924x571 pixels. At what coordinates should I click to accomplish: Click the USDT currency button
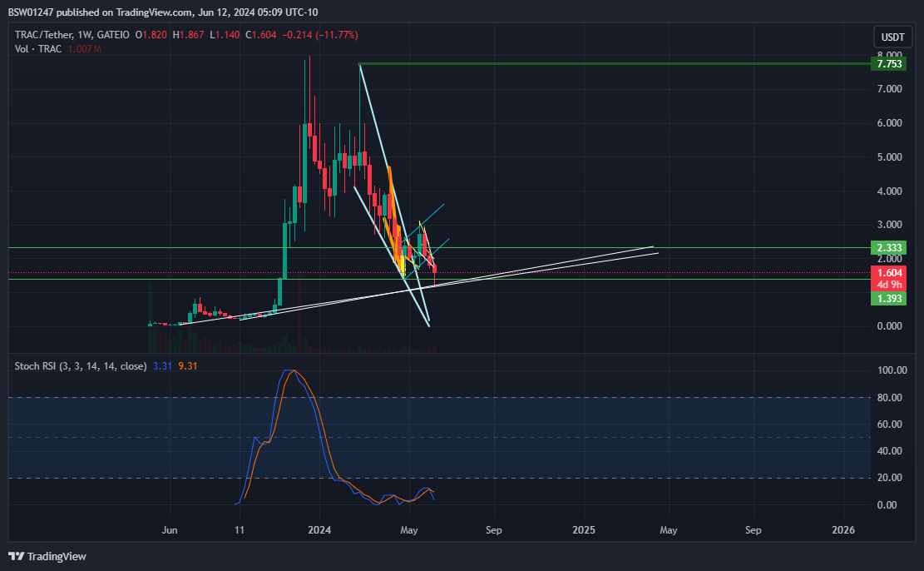point(892,37)
